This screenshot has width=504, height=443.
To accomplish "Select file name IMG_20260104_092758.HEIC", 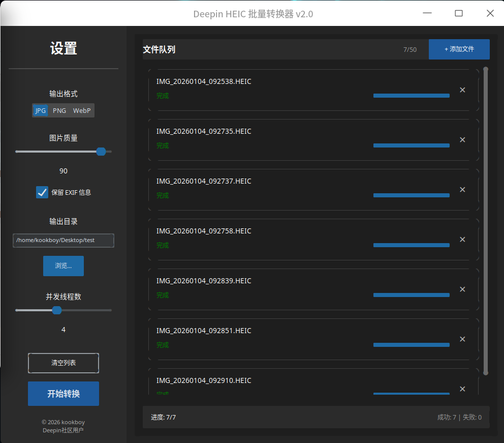I will tap(204, 231).
